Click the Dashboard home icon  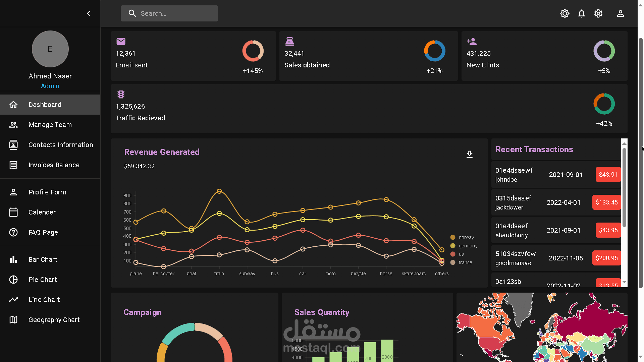[13, 105]
